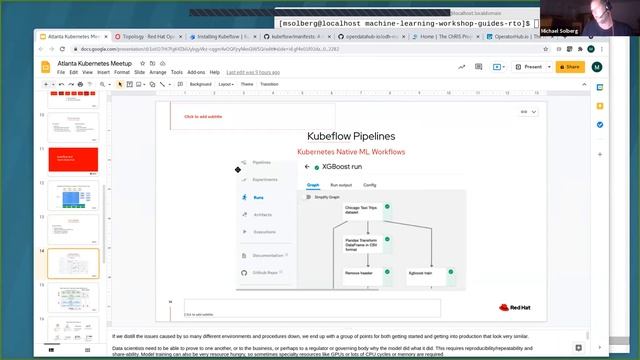Choose the select cursor tool
Viewport: 640px width, 360px height.
point(120,84)
